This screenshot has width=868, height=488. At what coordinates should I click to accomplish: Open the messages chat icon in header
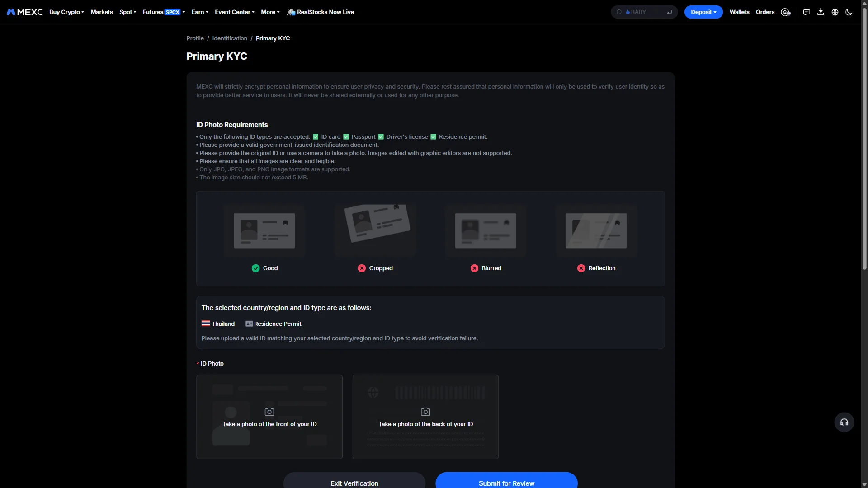(x=807, y=12)
